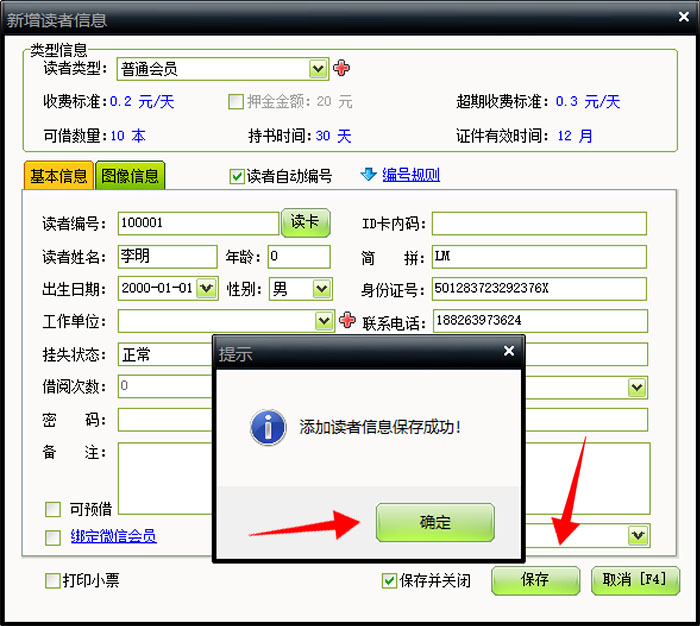Click the 身份证号 input field
This screenshot has height=626, width=700.
pos(539,288)
